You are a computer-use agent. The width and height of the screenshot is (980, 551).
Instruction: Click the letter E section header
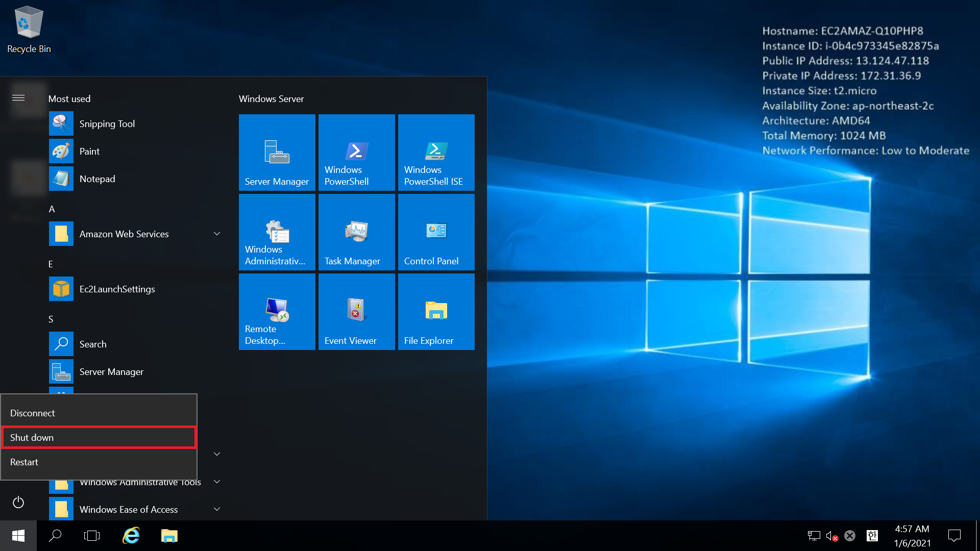point(51,264)
